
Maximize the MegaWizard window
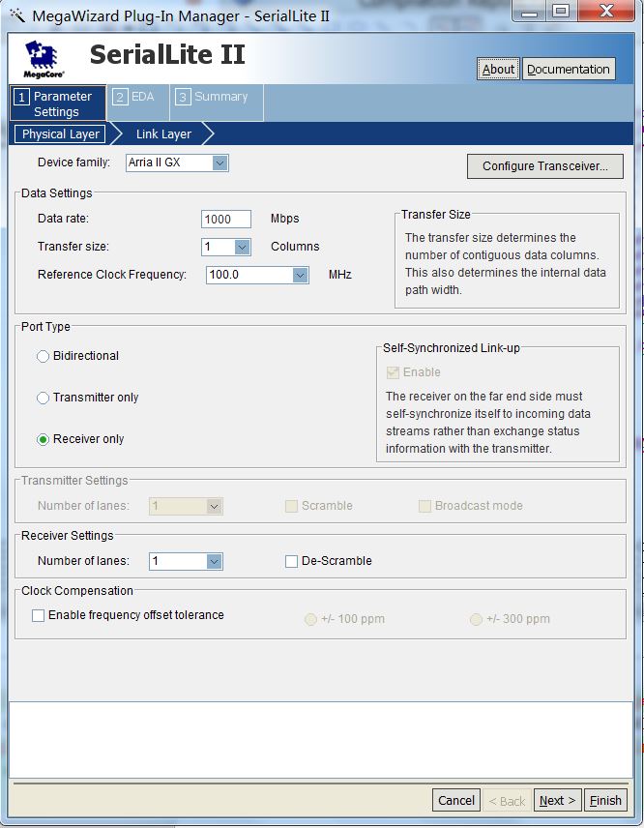561,11
